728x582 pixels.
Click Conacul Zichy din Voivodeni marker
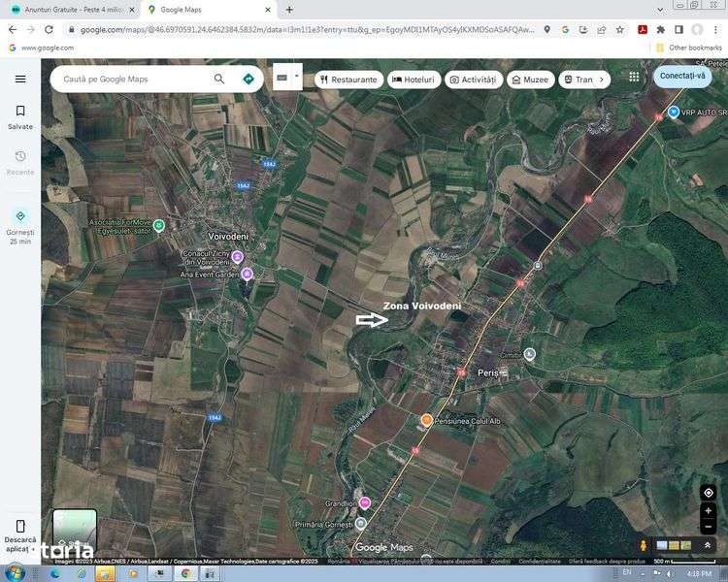pos(237,256)
